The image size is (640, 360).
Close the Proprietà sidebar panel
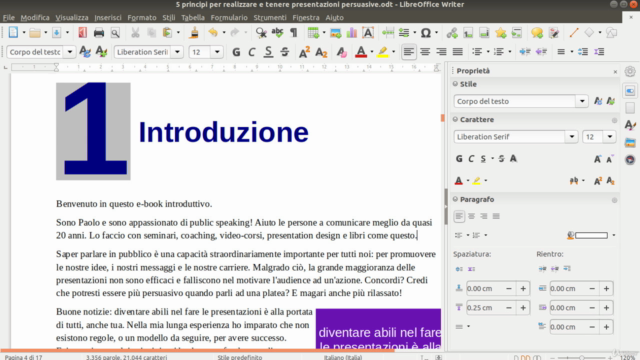[615, 71]
